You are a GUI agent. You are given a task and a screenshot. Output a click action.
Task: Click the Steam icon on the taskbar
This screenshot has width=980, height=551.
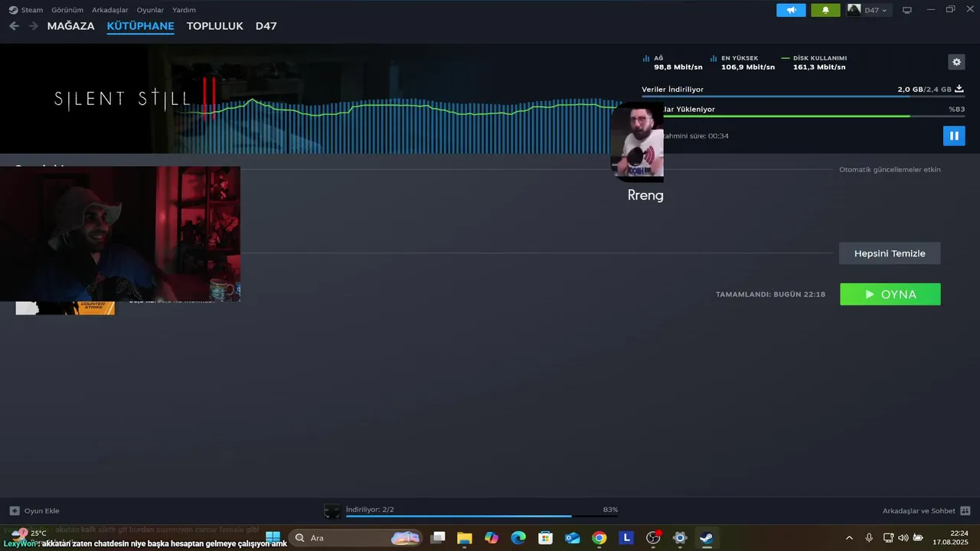click(x=707, y=538)
